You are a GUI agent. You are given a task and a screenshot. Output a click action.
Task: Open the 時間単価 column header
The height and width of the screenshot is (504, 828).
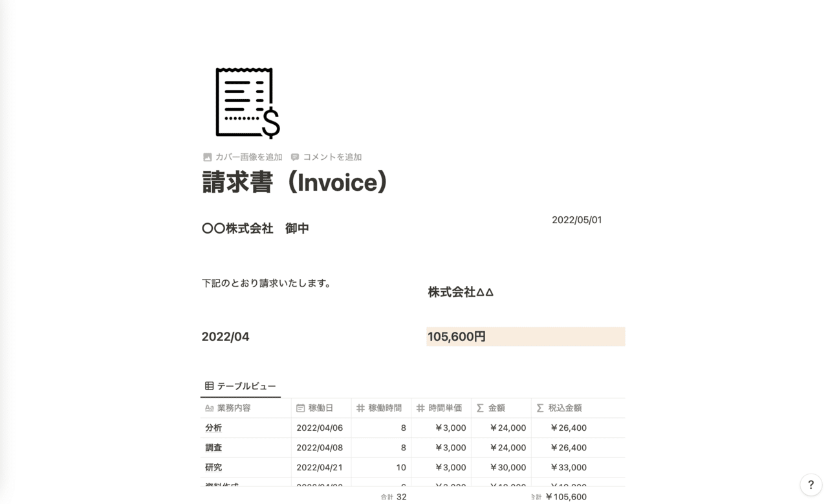441,408
